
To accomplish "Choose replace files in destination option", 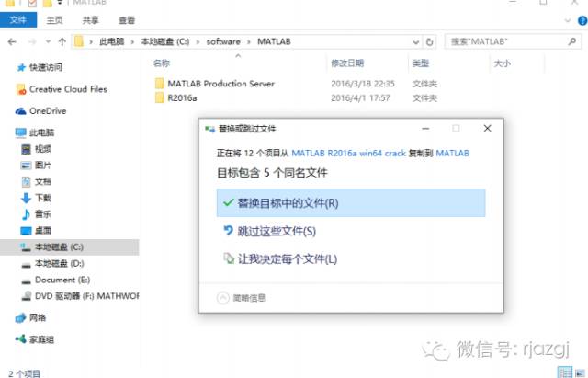I will pos(350,202).
